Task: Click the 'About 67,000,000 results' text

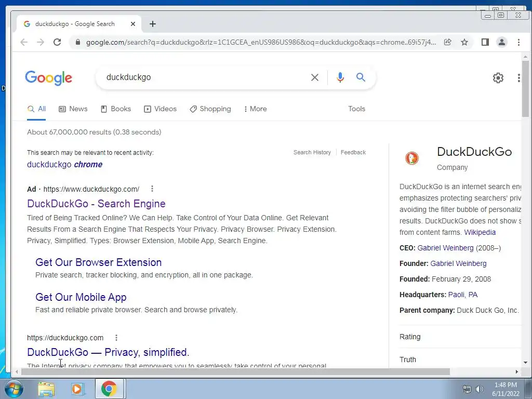Action: coord(94,132)
